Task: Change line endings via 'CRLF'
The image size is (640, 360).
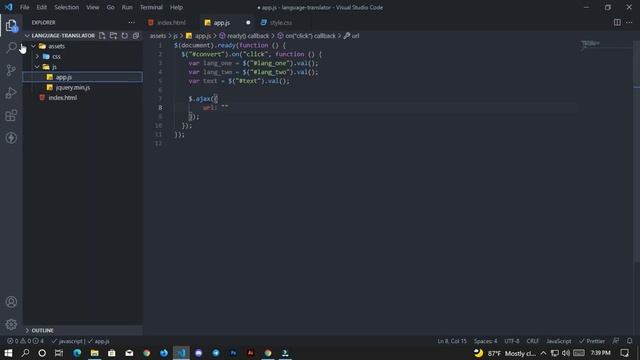Action: [532, 341]
